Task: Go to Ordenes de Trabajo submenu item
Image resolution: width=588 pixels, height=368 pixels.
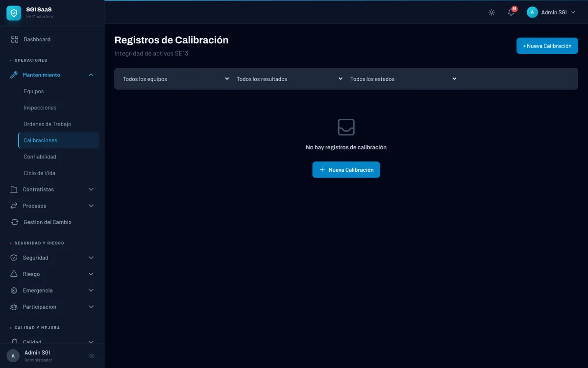Action: (47, 124)
